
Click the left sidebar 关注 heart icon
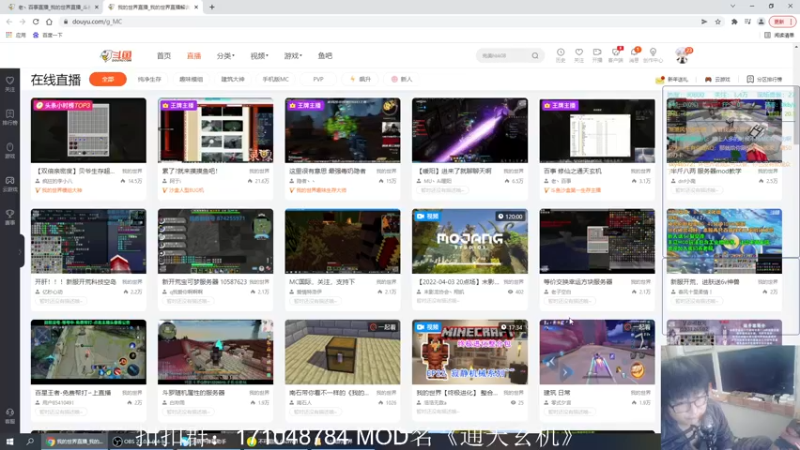coord(10,84)
